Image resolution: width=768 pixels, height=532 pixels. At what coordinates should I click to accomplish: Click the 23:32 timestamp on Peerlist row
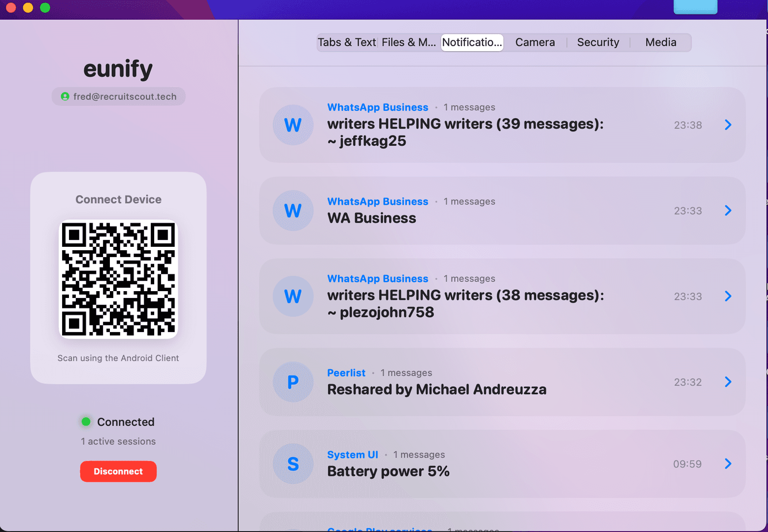click(688, 382)
